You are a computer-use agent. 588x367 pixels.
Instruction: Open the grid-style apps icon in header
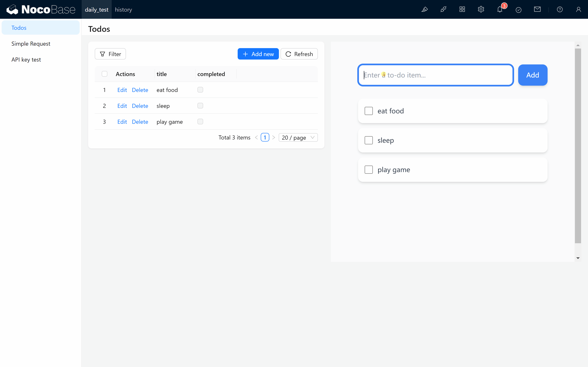click(462, 9)
